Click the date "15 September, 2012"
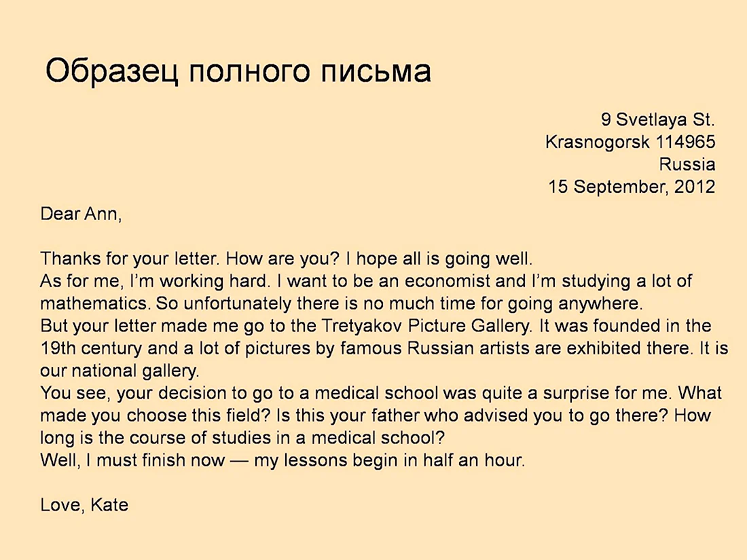The height and width of the screenshot is (560, 747). click(632, 187)
